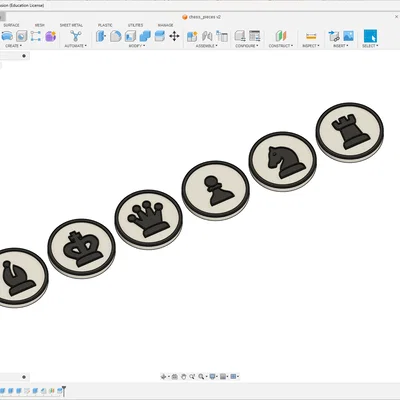Open the ASSEMBLE dropdown
400x400 pixels.
click(x=206, y=46)
